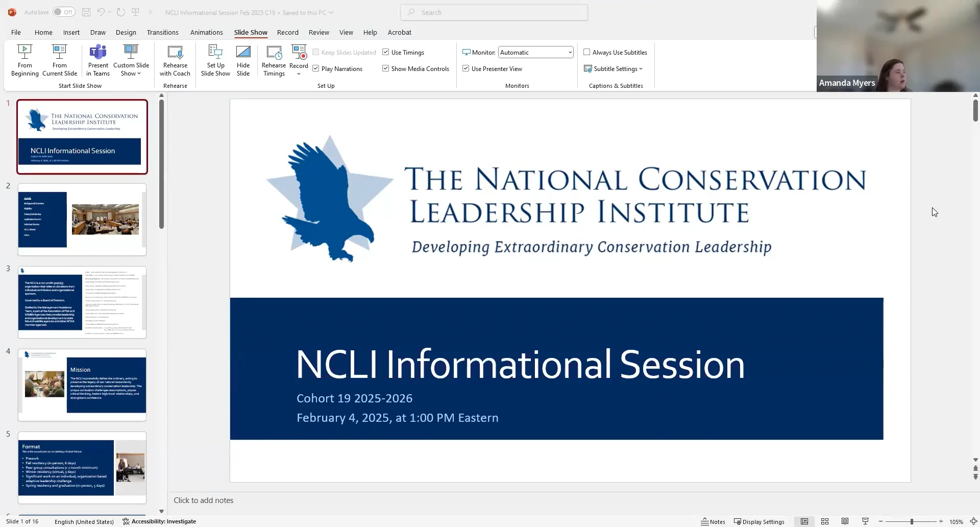
Task: Start Rehearse Timings
Action: (274, 60)
